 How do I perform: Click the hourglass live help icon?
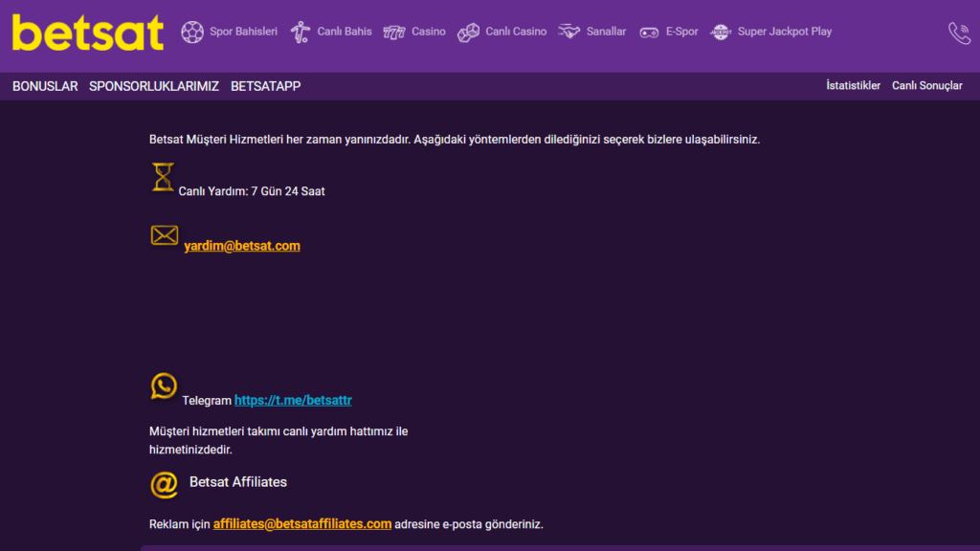(163, 177)
